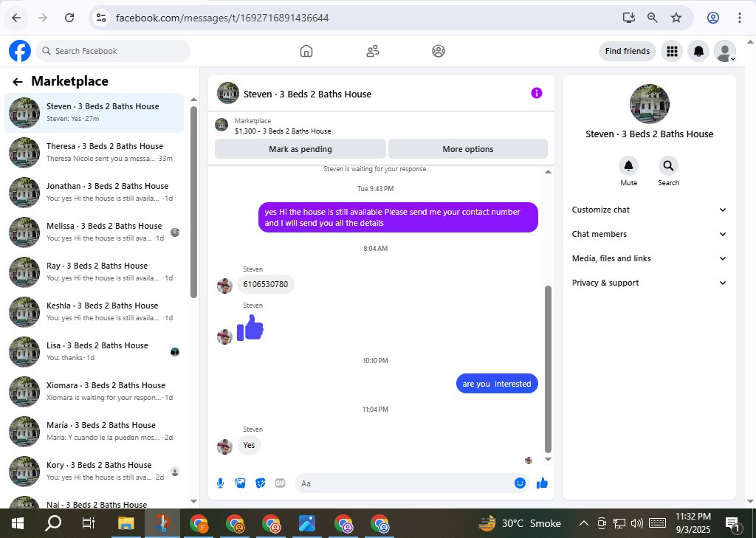Click the large thumbs-up sticker from Steven
The width and height of the screenshot is (756, 538).
click(250, 328)
